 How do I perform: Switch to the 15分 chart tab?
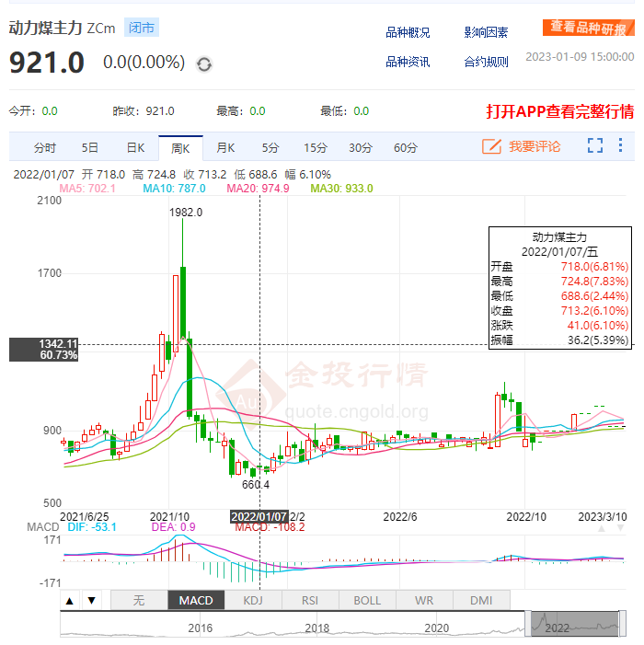316,147
